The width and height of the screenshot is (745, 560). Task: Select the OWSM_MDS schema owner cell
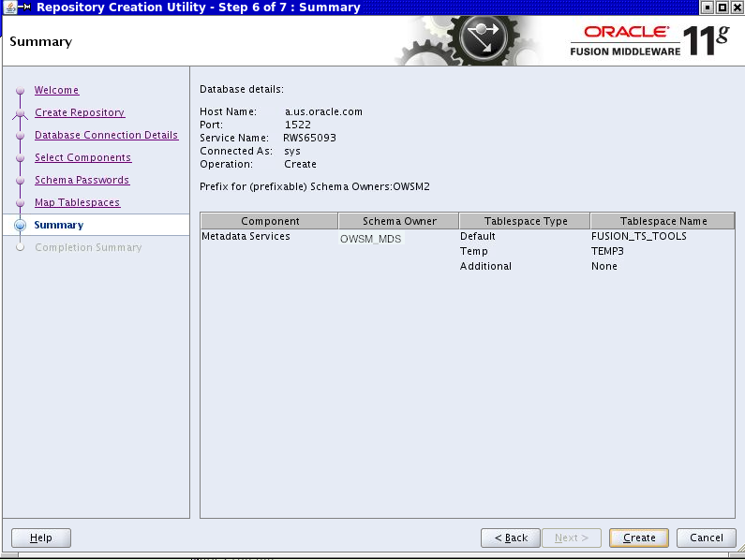(371, 239)
